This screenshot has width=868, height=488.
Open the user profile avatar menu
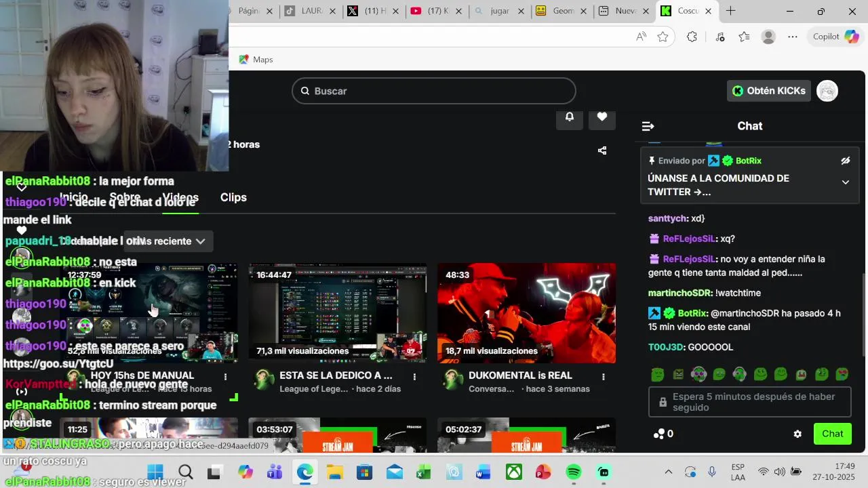[827, 91]
